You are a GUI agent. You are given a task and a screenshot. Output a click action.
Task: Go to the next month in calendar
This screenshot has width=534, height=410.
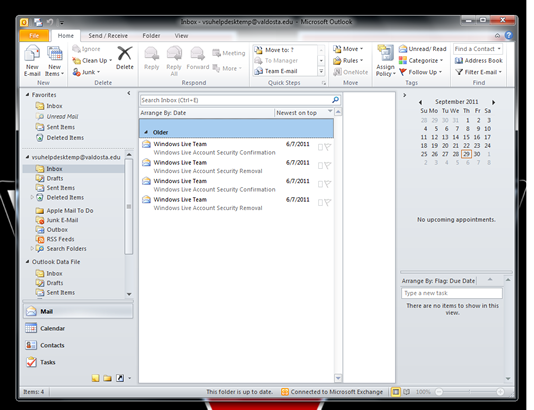click(x=493, y=102)
